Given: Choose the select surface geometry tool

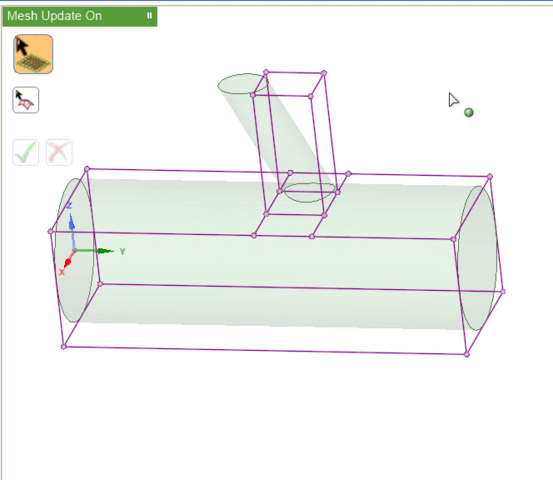Looking at the screenshot, I should (x=25, y=100).
